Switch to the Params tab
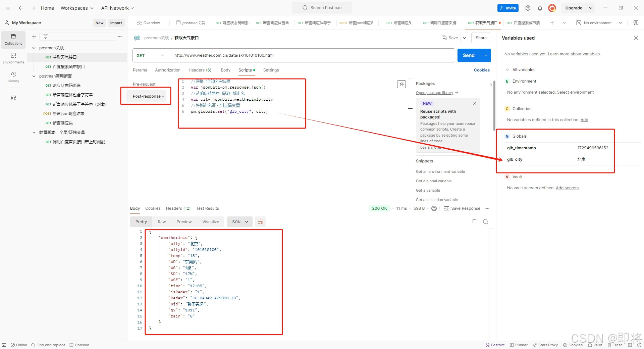 tap(140, 70)
